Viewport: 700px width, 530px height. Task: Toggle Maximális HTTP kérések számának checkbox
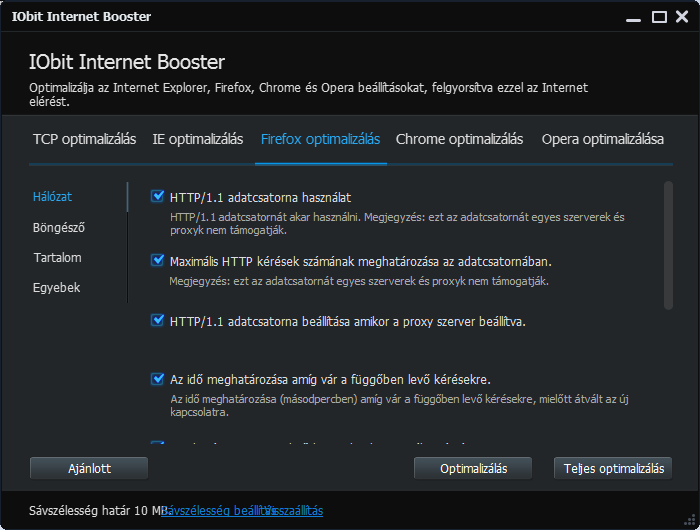click(x=157, y=260)
